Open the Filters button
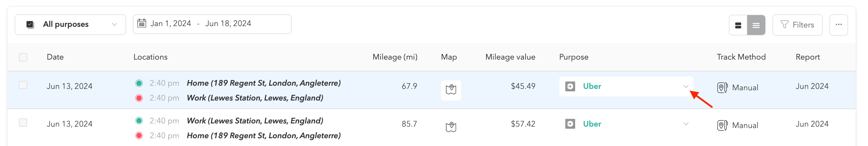 coord(797,25)
